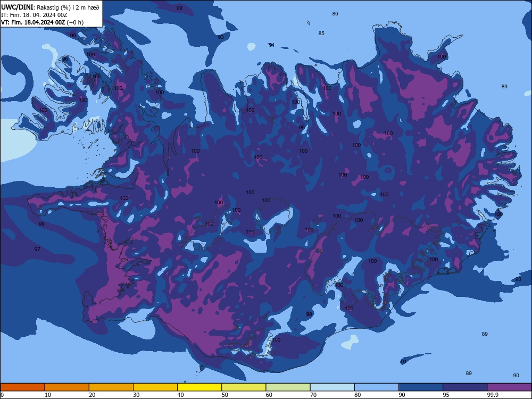Click the amber 20–30 legend swatch
Viewport: 532px width, 399px height.
[x=111, y=387]
